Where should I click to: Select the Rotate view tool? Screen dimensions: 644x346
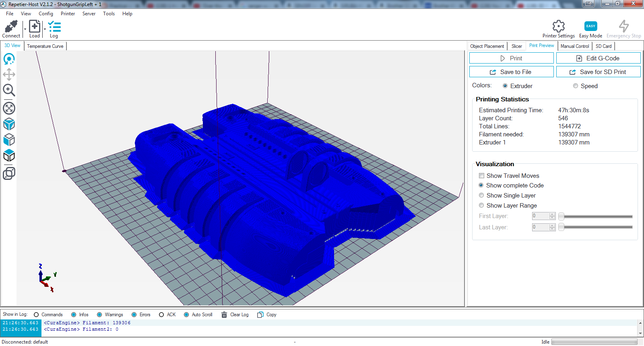(x=9, y=59)
